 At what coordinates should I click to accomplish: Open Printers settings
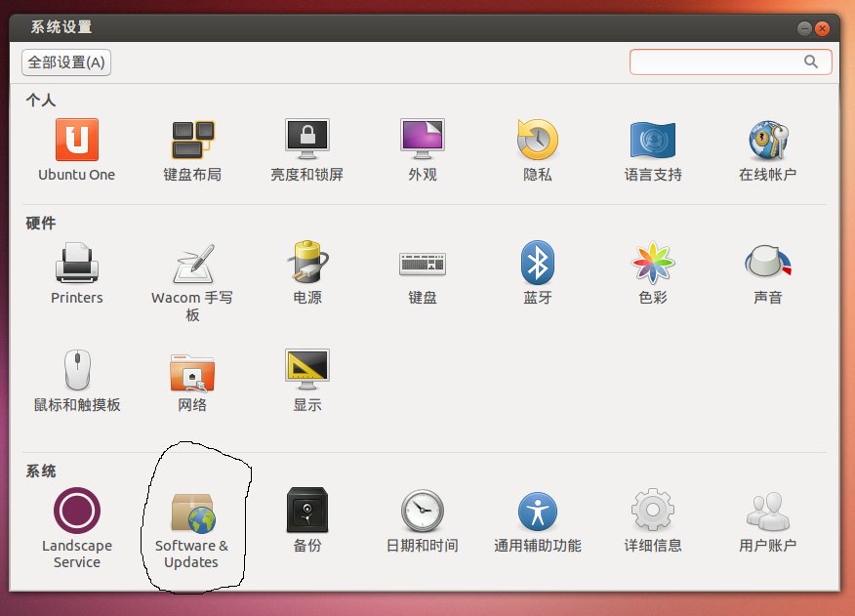tap(77, 272)
